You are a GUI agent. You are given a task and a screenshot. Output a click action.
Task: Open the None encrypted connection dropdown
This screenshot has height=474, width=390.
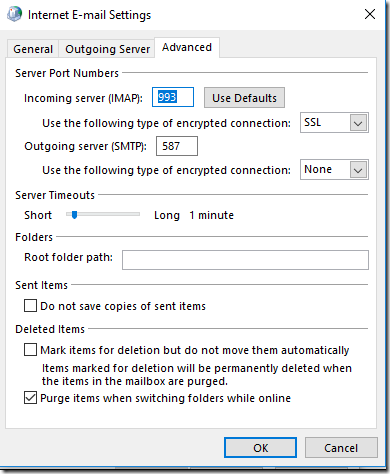tap(334, 170)
